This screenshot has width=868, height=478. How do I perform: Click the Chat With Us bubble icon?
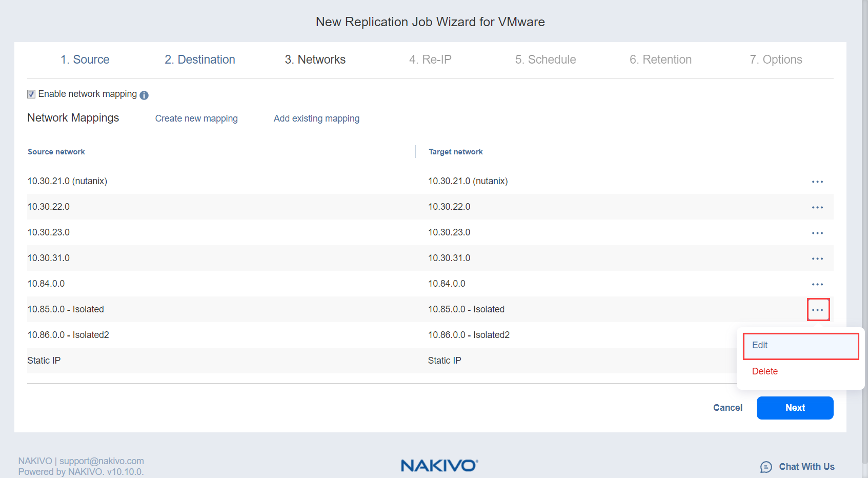point(766,467)
